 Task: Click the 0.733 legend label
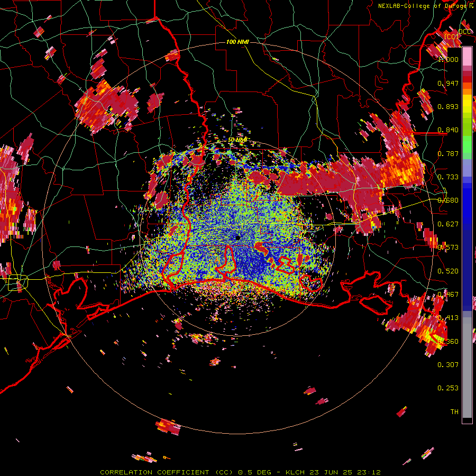coord(448,177)
